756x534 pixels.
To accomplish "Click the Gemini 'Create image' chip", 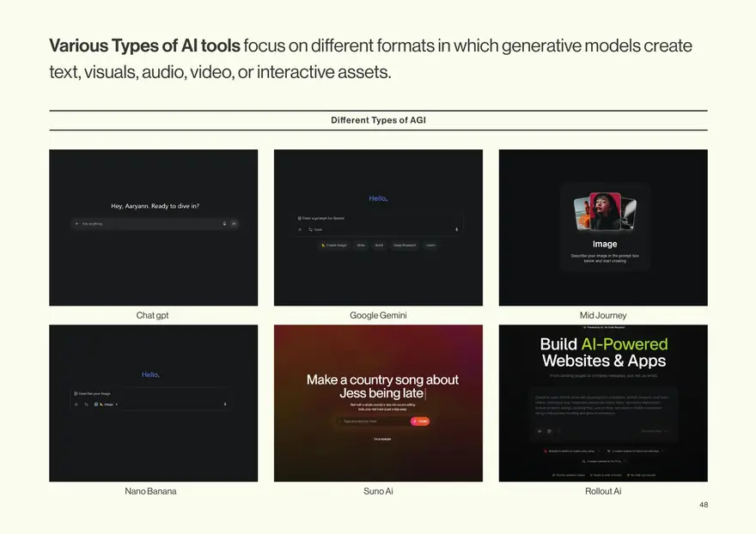I will click(x=334, y=246).
